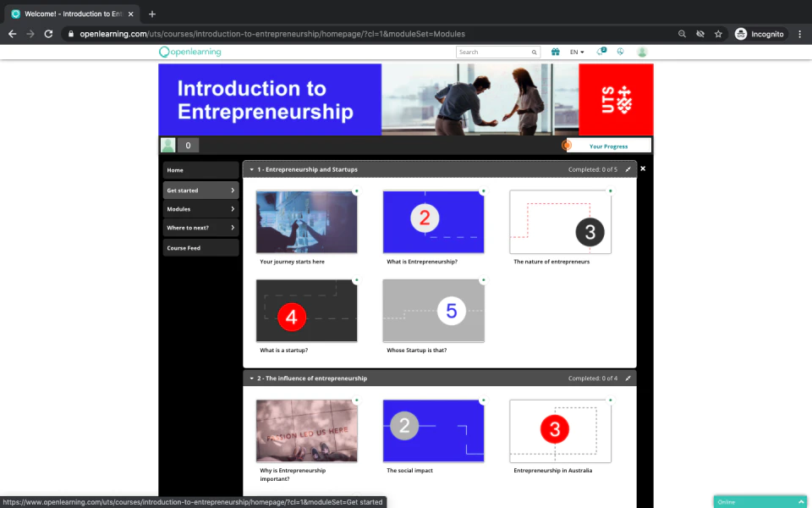
Task: Open What is a startup? link
Action: pos(284,351)
